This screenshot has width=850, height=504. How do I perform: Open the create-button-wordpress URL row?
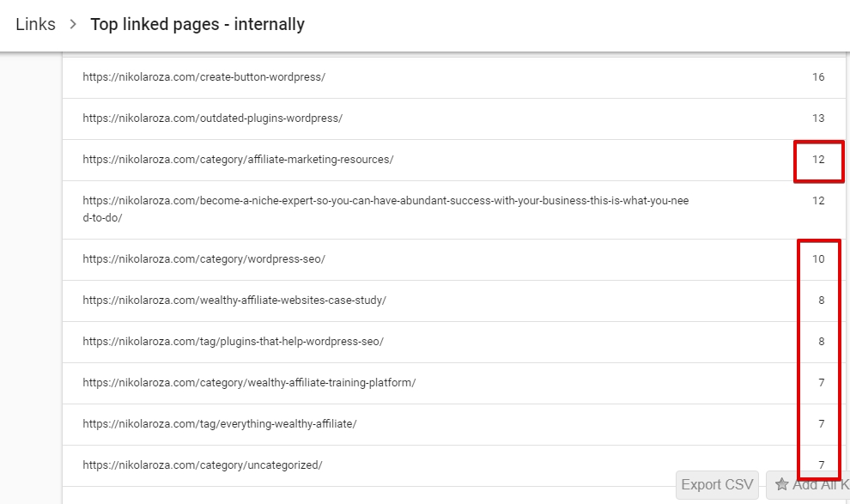pos(204,77)
